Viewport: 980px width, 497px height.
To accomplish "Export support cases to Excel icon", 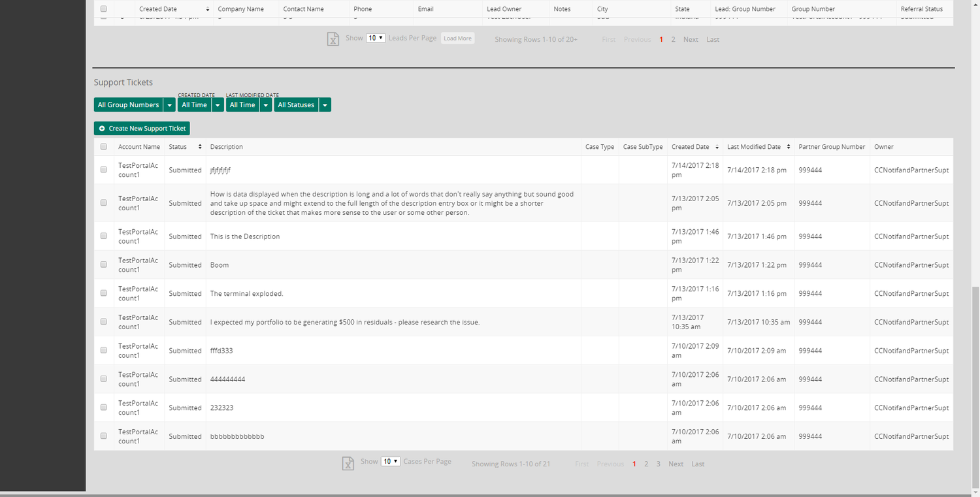I will (348, 463).
